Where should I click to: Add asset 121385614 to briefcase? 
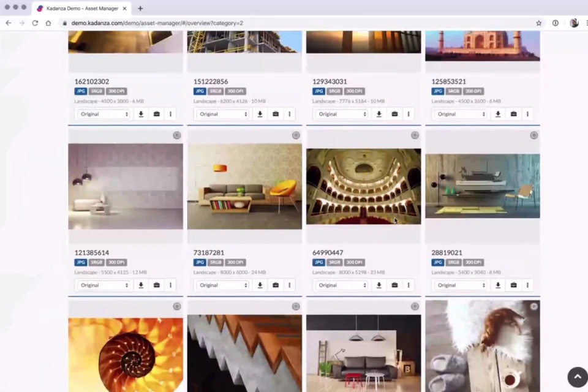click(157, 285)
